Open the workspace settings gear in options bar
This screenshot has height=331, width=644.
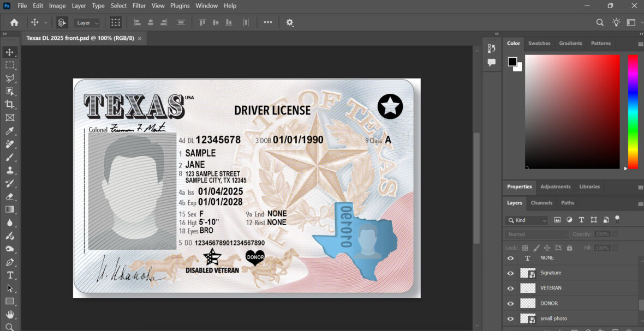coord(289,22)
